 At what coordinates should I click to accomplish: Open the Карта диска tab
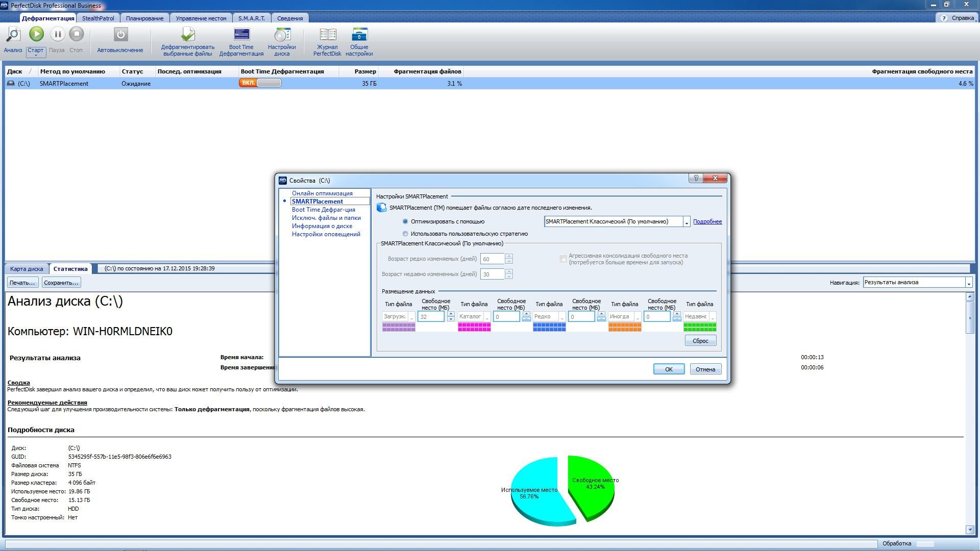[x=27, y=268]
